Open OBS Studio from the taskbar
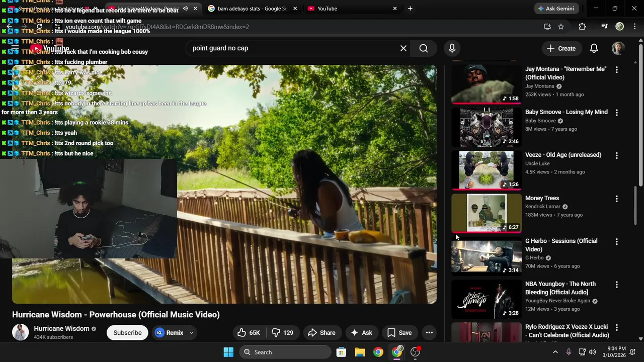Screen dimensions: 644x362 coord(415,352)
